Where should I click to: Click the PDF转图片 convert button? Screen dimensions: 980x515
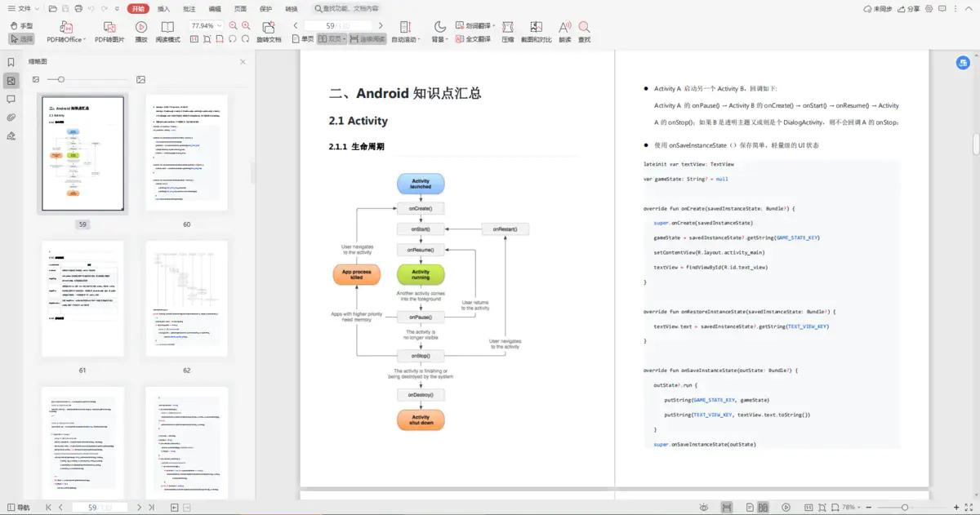[x=111, y=32]
